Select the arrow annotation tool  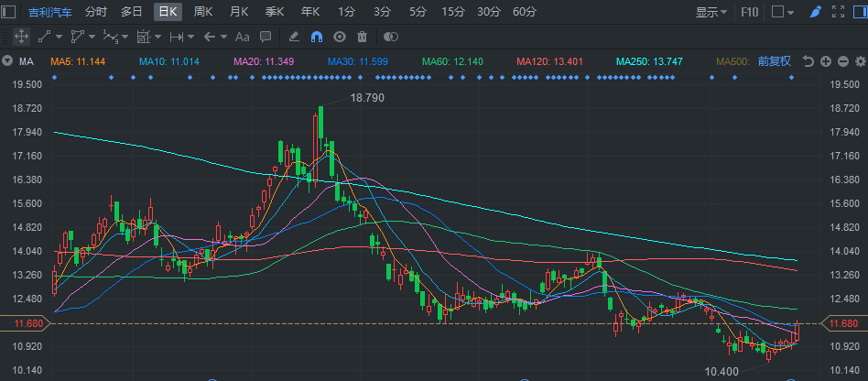[x=210, y=38]
